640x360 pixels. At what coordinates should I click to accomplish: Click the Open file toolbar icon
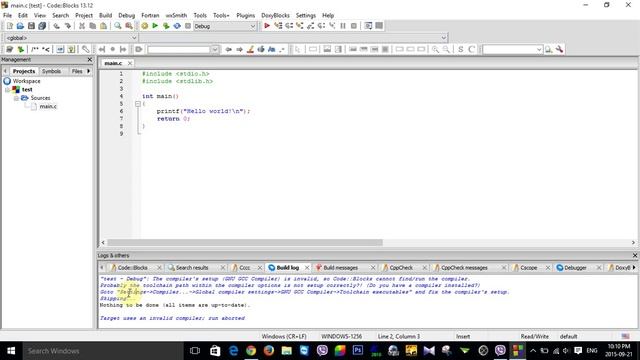pyautogui.click(x=20, y=26)
